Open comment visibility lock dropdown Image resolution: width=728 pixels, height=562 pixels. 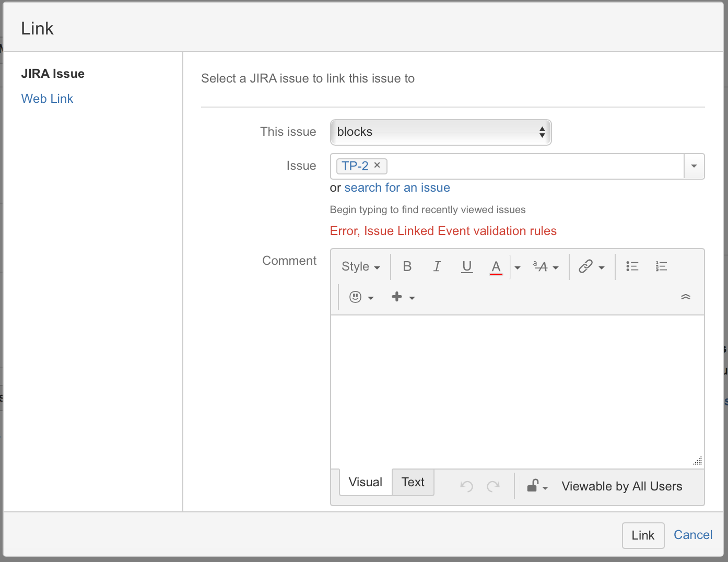(x=537, y=486)
